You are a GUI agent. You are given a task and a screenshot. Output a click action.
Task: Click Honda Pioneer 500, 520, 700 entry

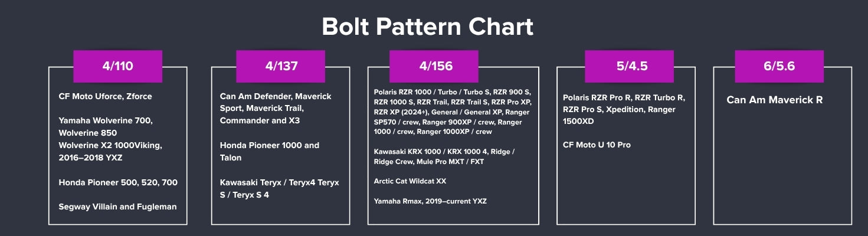[117, 182]
